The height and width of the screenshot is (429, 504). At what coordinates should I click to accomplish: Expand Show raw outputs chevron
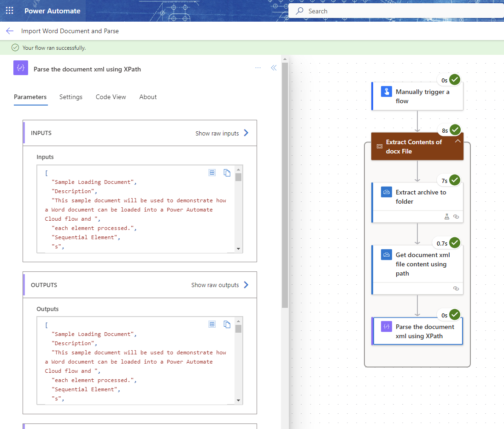point(246,285)
